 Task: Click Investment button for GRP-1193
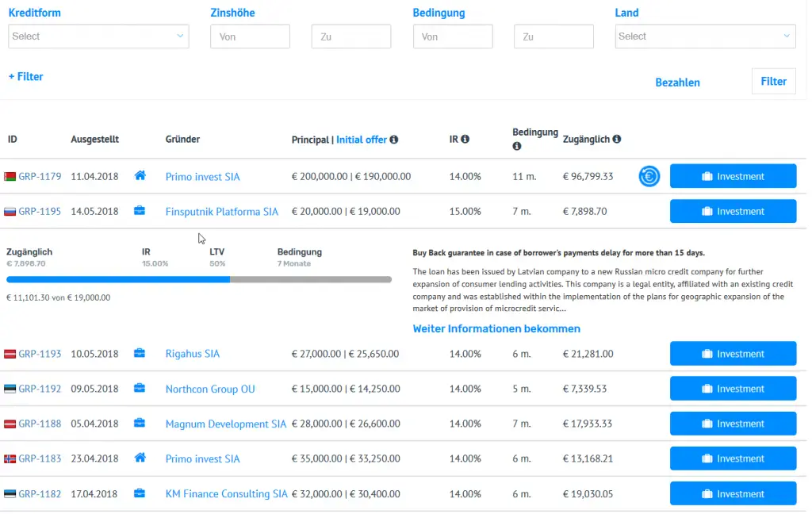coord(733,354)
